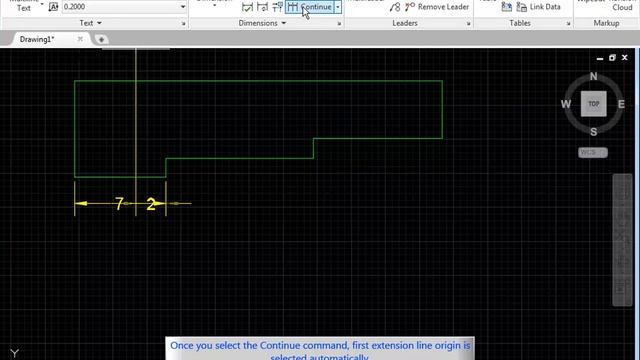Click the Revision Cloud button

tap(622, 6)
